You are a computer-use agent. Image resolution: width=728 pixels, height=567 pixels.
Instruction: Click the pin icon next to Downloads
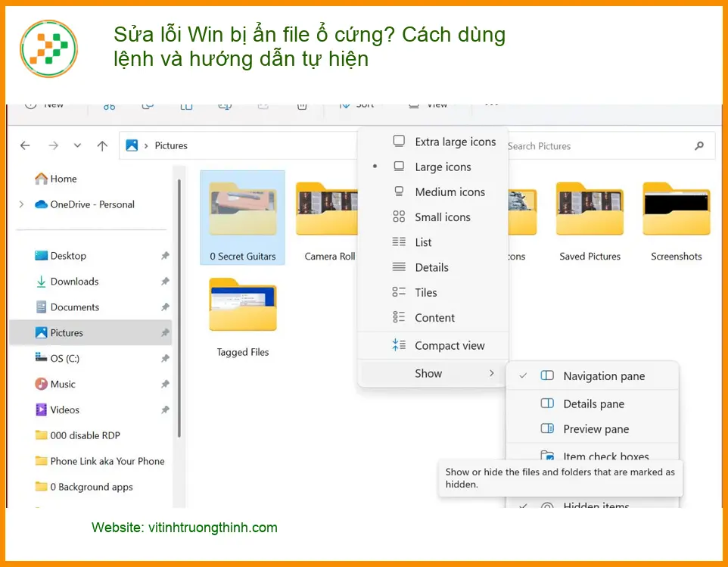pos(165,282)
